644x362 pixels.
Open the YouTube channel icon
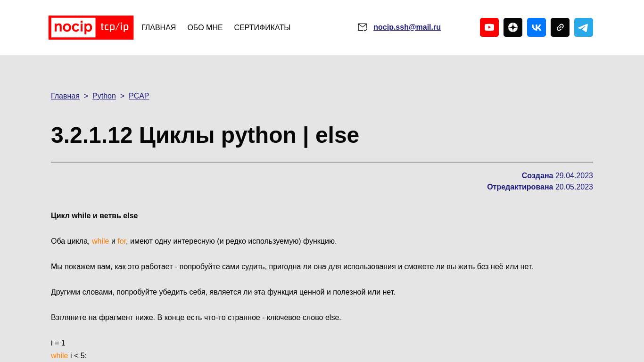coord(489,27)
